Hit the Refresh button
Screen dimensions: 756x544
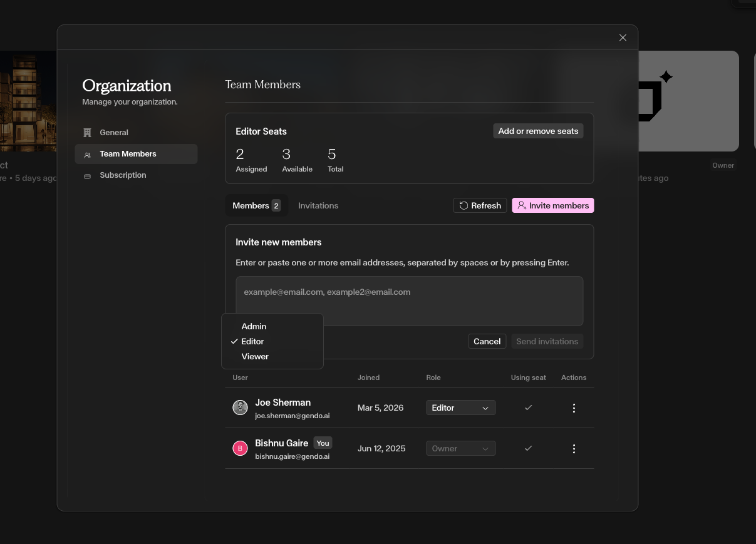pyautogui.click(x=480, y=206)
